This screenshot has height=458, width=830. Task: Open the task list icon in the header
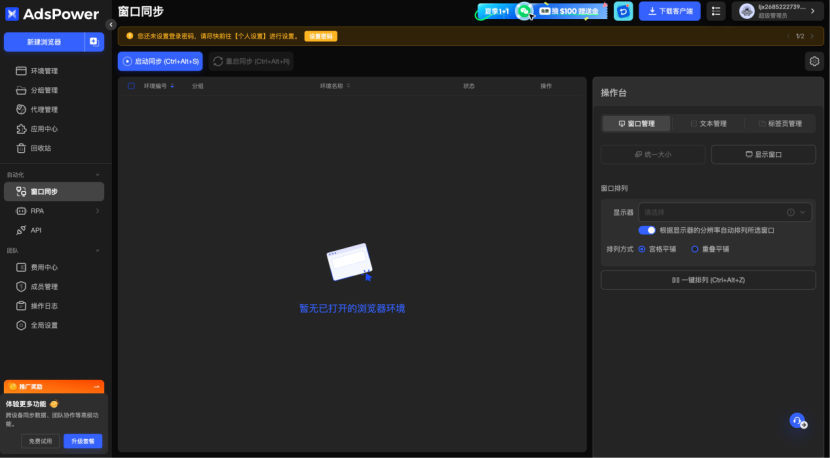pos(716,11)
